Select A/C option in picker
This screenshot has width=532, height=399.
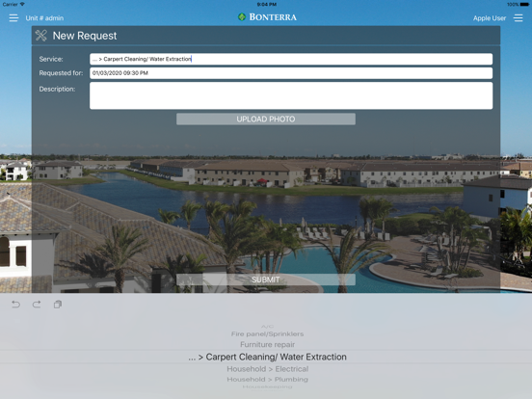pos(267,327)
